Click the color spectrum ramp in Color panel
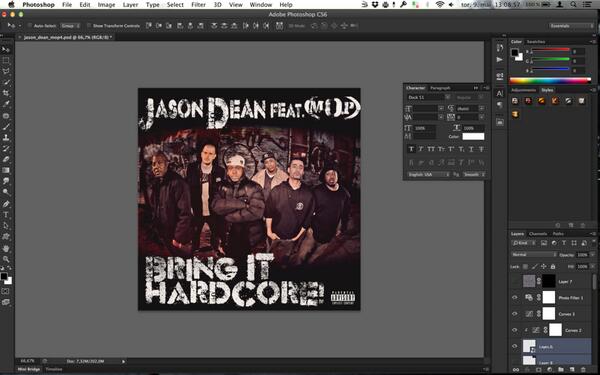Image resolution: width=600 pixels, height=375 pixels. pyautogui.click(x=550, y=81)
